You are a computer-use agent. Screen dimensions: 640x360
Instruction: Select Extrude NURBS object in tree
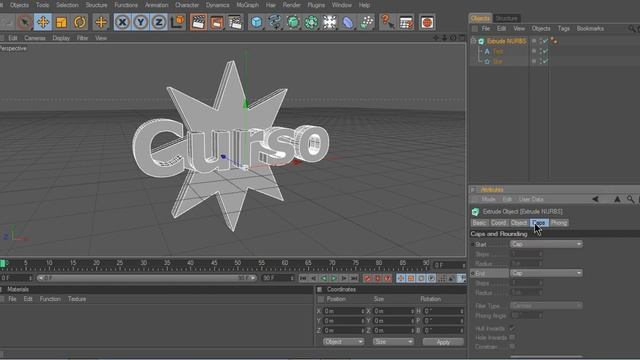click(x=507, y=41)
